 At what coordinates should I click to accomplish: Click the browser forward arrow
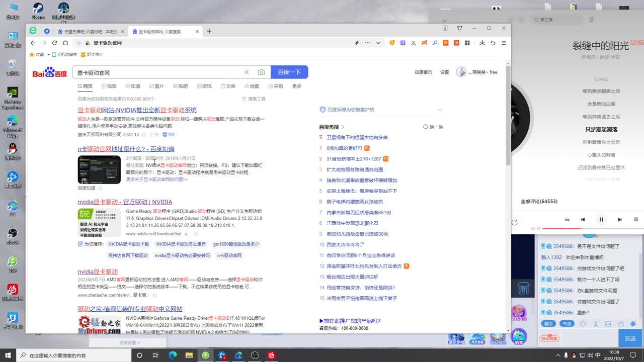click(44, 43)
